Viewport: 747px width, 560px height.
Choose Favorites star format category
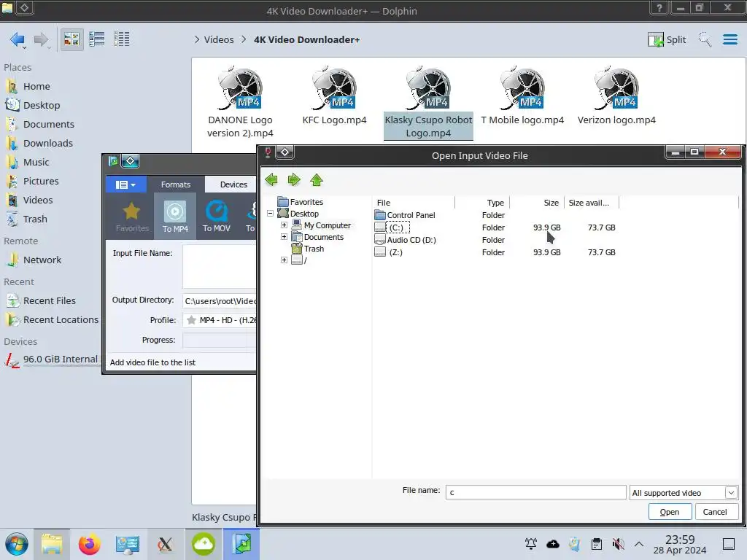[x=131, y=217]
